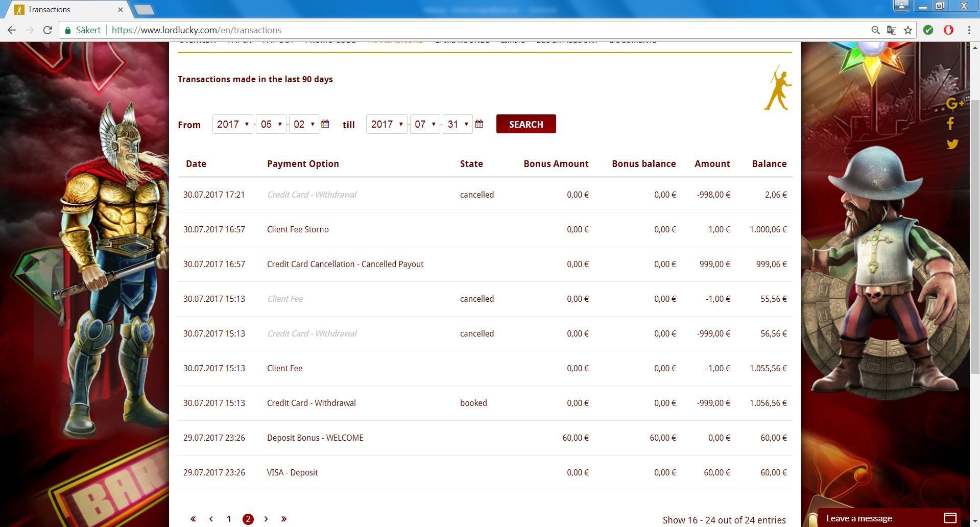Open a new browser tab
Screen dimensions: 980x527
pos(144,9)
